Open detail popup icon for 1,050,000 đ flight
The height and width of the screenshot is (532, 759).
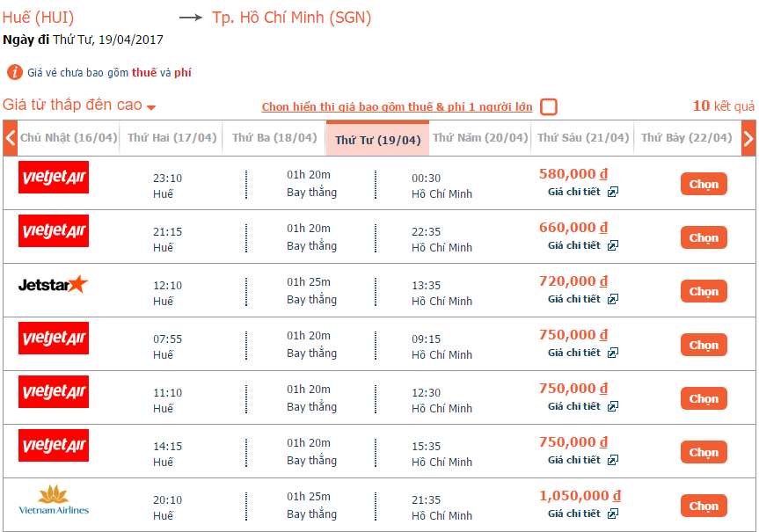coord(613,514)
